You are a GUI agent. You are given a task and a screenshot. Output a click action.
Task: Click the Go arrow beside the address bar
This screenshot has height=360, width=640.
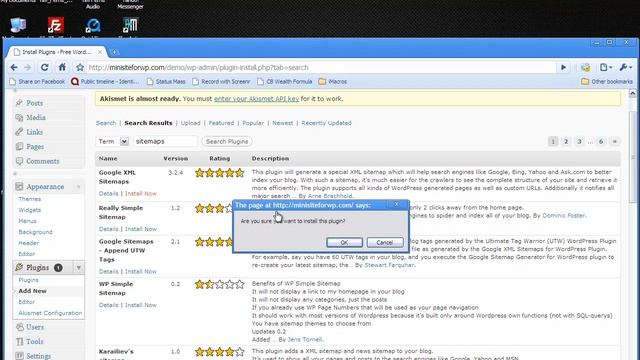point(563,67)
